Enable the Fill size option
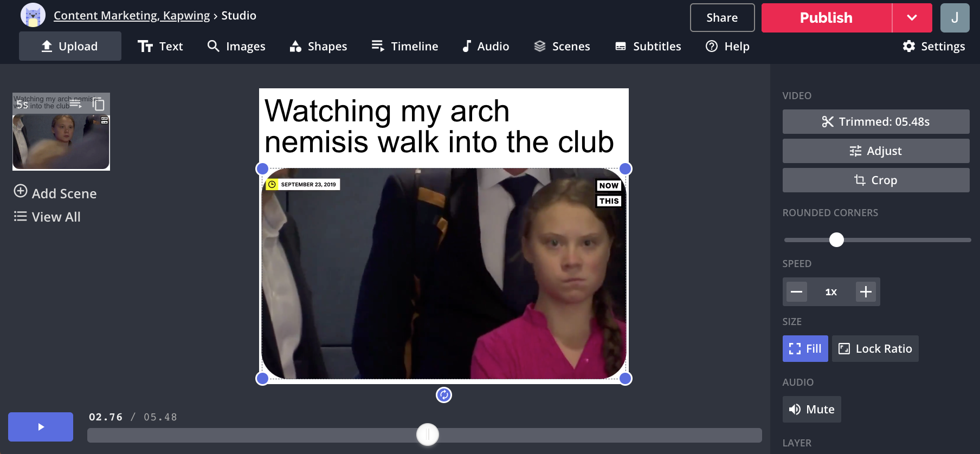Viewport: 980px width, 454px height. 805,349
